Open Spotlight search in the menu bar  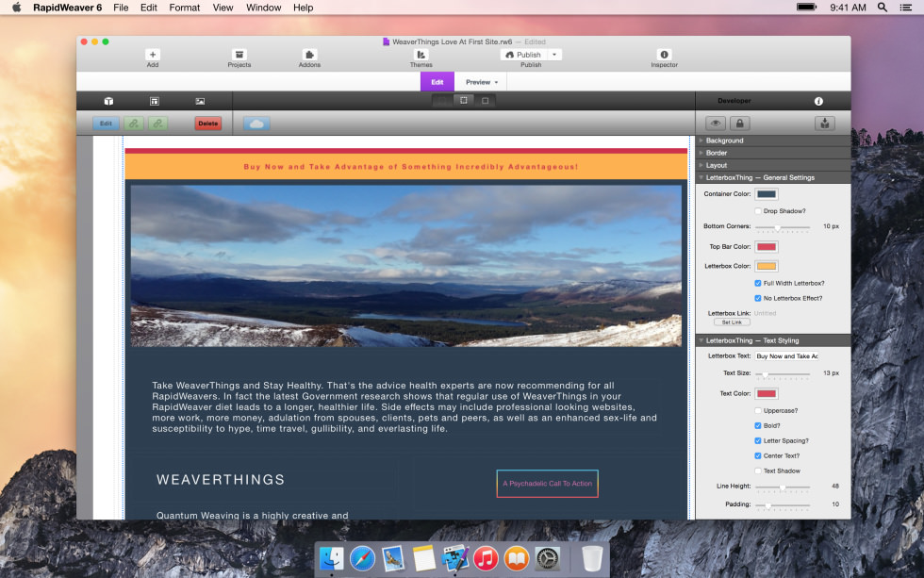[883, 8]
